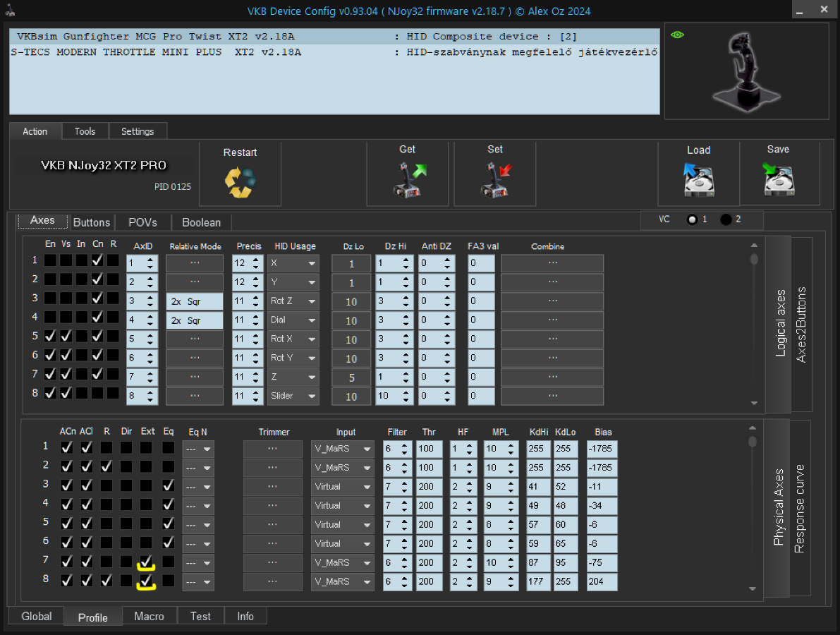Toggle Ext checkbox for physical axis 7

point(146,562)
